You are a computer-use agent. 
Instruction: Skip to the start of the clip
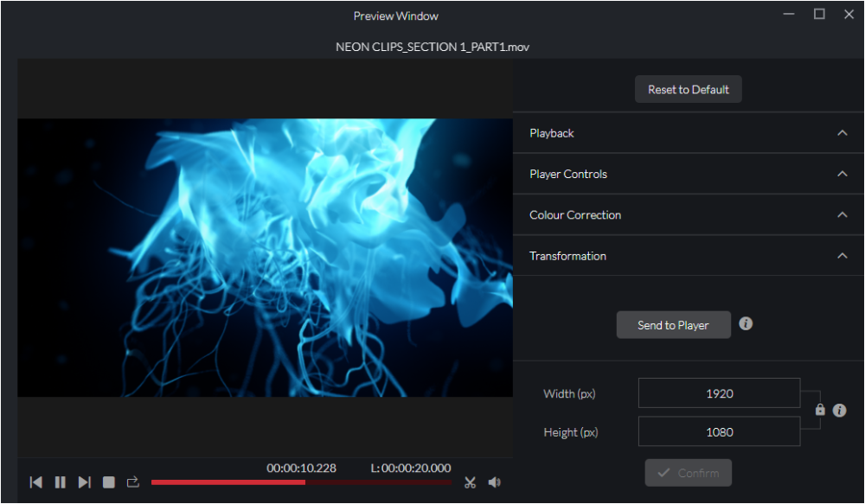(36, 482)
